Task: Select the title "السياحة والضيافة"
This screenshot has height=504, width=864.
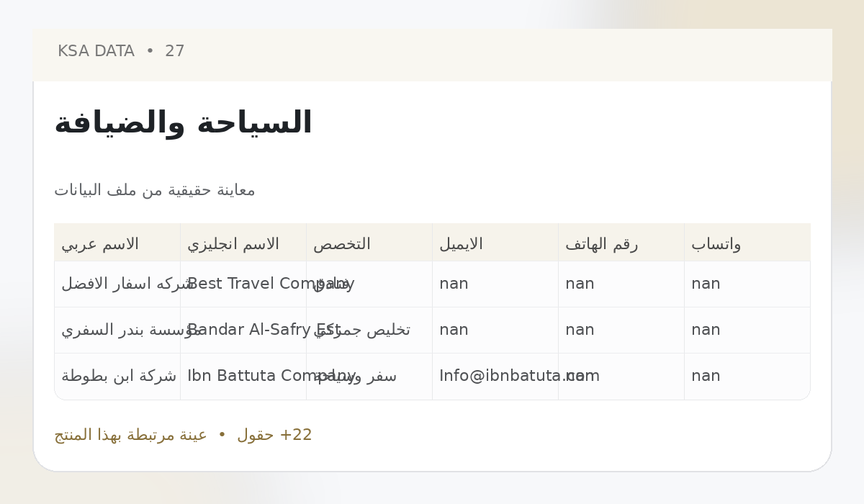Action: pyautogui.click(x=183, y=123)
